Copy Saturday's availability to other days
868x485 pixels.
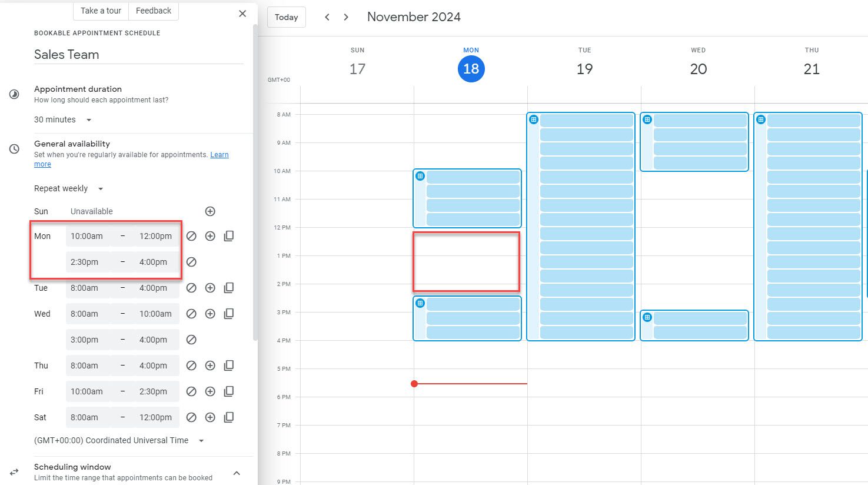(x=229, y=417)
